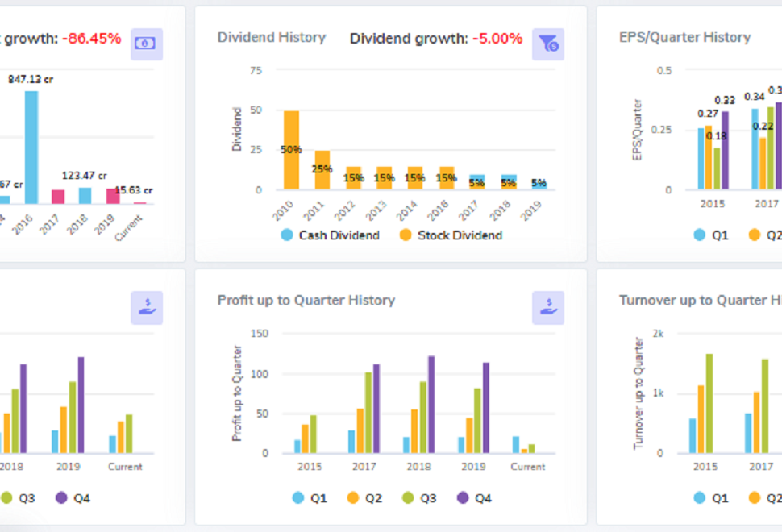782x532 pixels.
Task: Toggle Q1 legend in EPS/Quarter History chart
Action: point(712,235)
